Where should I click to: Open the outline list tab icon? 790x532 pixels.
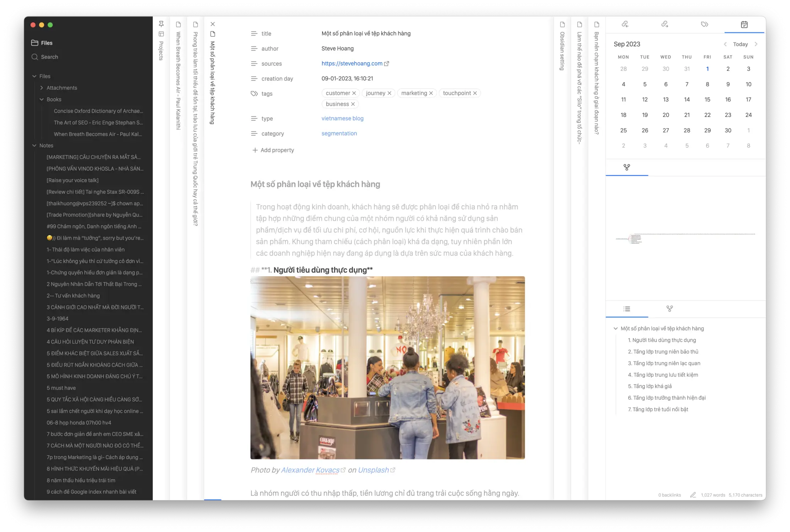click(626, 309)
